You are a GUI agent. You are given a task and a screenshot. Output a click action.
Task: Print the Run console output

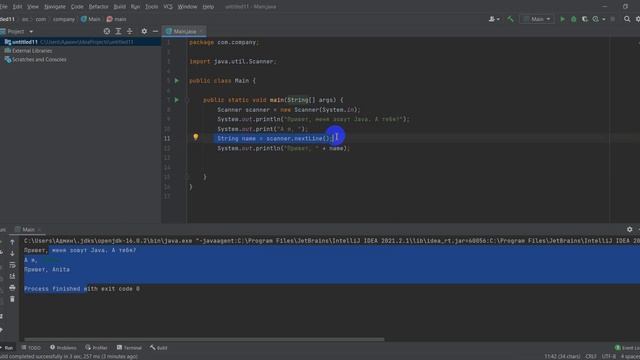(x=12, y=288)
